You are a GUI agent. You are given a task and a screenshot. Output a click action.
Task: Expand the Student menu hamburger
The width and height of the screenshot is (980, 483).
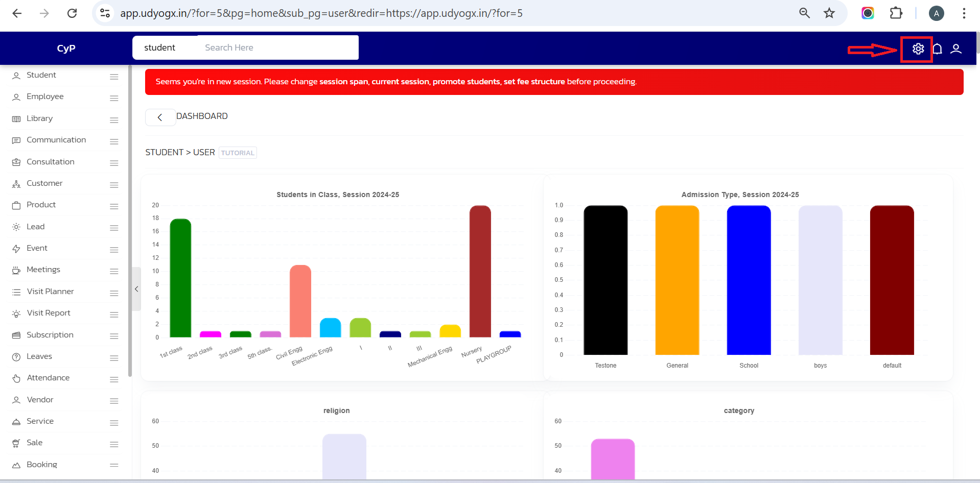coord(114,77)
